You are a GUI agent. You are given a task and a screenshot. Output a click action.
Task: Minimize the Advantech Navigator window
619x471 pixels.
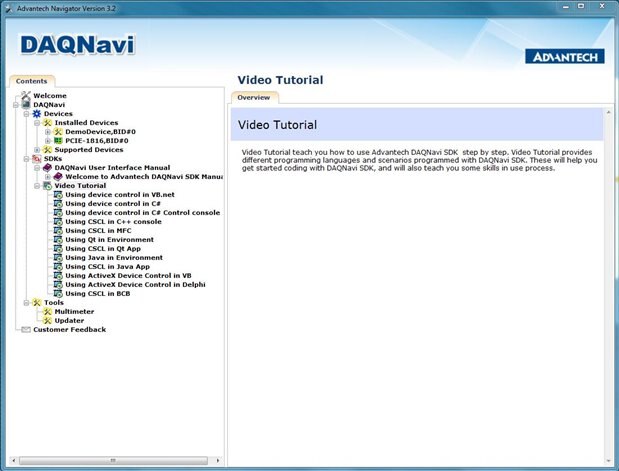[x=566, y=6]
